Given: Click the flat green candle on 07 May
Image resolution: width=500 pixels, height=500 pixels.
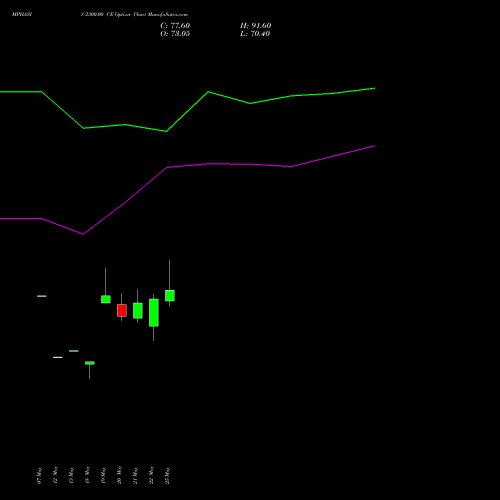Looking at the screenshot, I should (x=42, y=296).
